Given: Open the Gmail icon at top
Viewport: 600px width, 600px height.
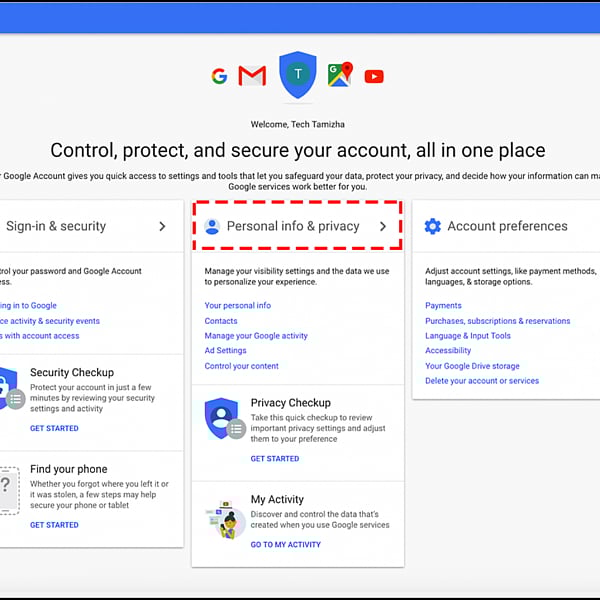Looking at the screenshot, I should [252, 76].
